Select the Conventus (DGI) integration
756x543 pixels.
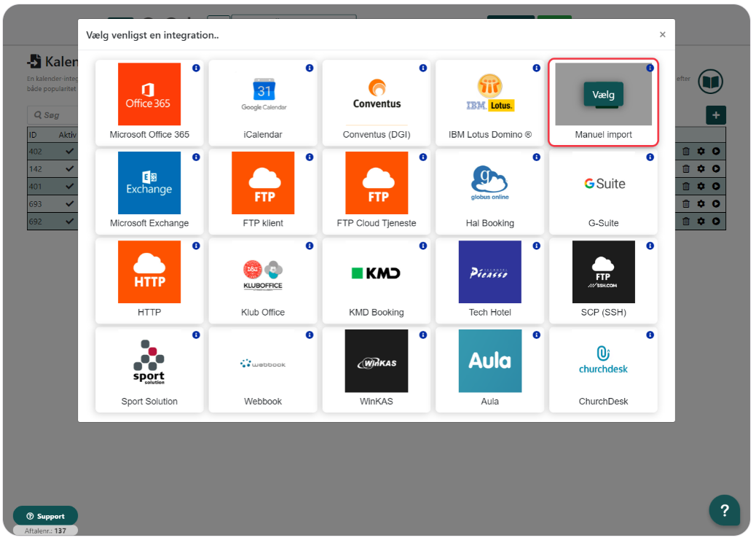tap(376, 102)
